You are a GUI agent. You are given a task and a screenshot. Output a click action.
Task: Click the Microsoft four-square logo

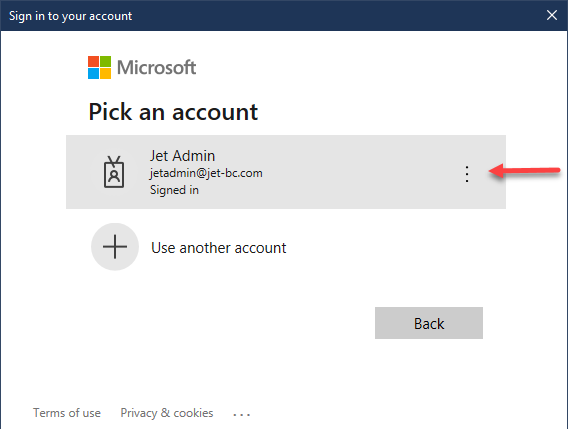pos(99,67)
